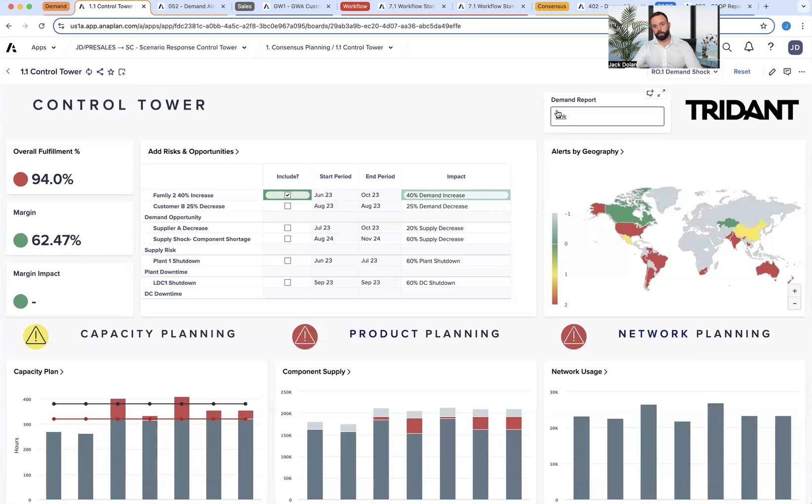Screen dimensions: 812x504
Task: Maximize the Demand Report card
Action: (x=662, y=92)
